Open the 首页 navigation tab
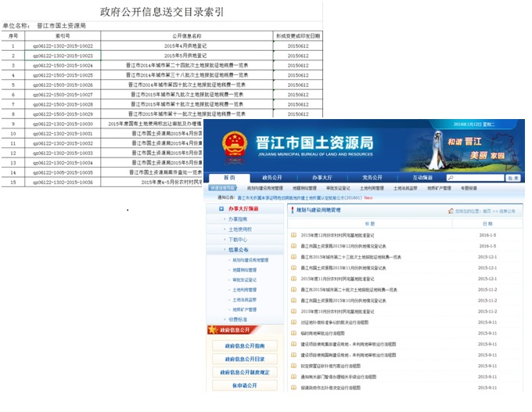 point(228,178)
